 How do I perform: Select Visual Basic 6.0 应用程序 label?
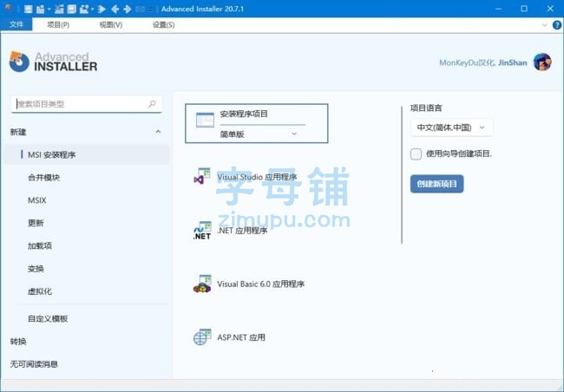tap(261, 284)
